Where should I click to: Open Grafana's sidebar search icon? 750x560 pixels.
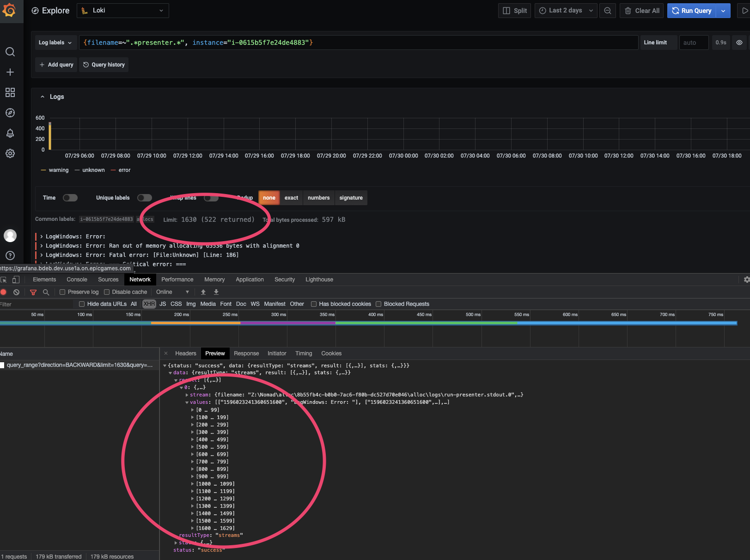pos(10,52)
